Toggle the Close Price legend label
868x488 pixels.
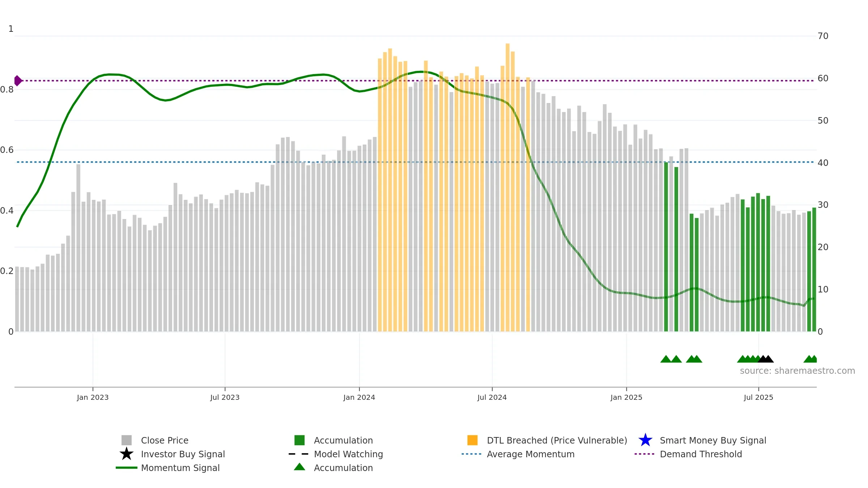click(x=165, y=440)
